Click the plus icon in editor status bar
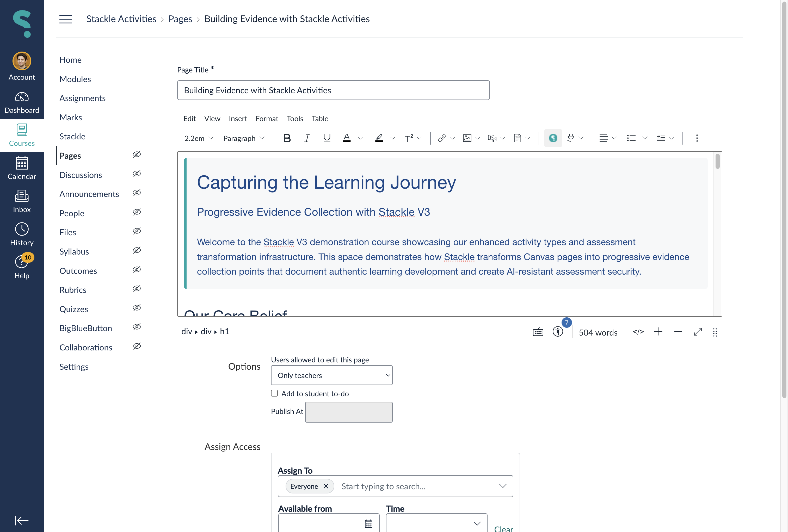Viewport: 788px width, 532px height. tap(658, 332)
